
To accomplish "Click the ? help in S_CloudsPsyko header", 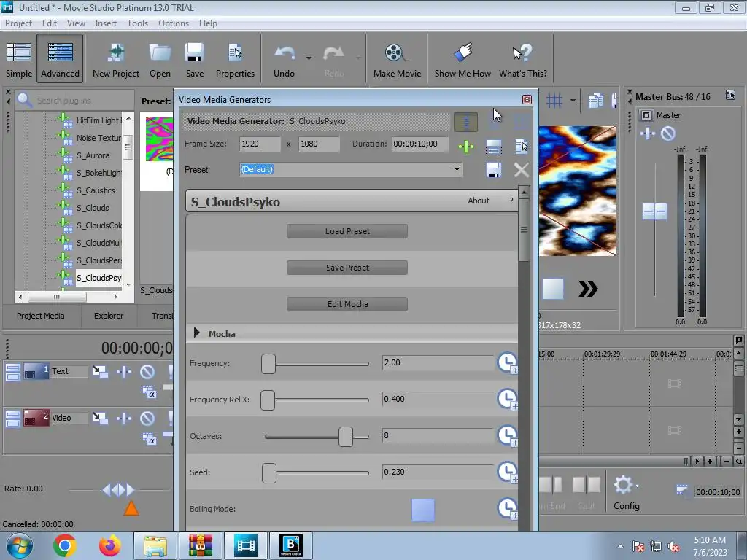I will coord(511,201).
